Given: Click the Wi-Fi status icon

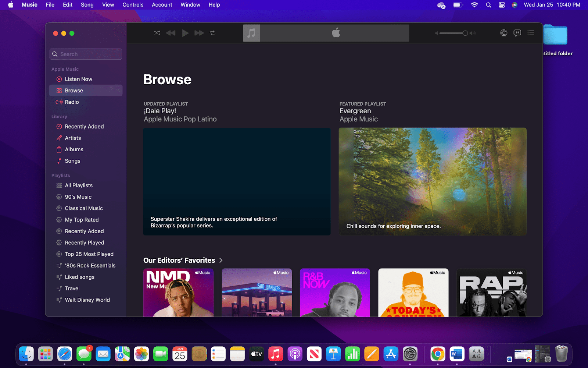Looking at the screenshot, I should [x=474, y=5].
